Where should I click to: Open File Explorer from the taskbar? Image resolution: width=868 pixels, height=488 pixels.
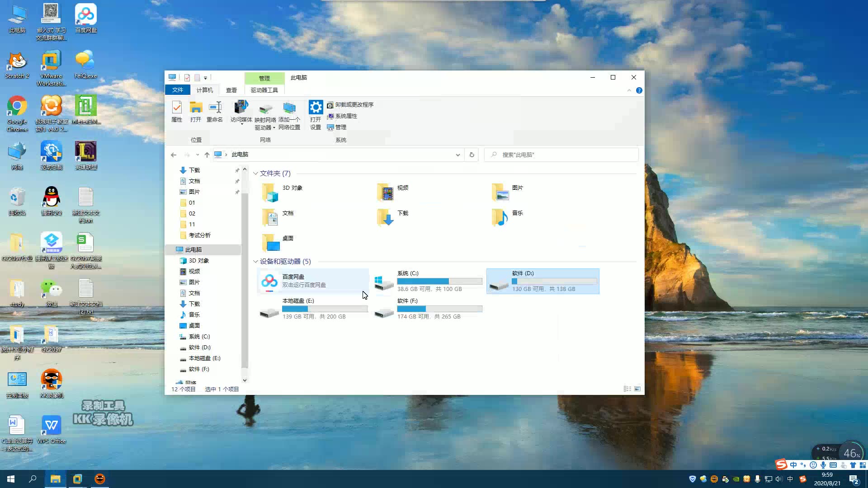[55, 479]
